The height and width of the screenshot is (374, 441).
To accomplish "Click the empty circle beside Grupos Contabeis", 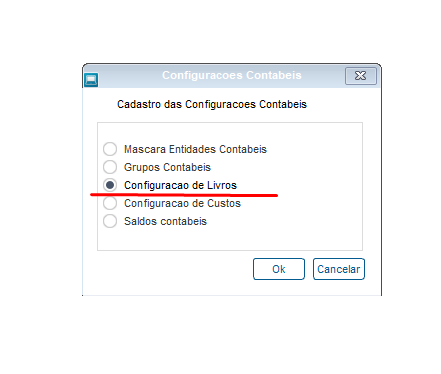I will tap(110, 167).
